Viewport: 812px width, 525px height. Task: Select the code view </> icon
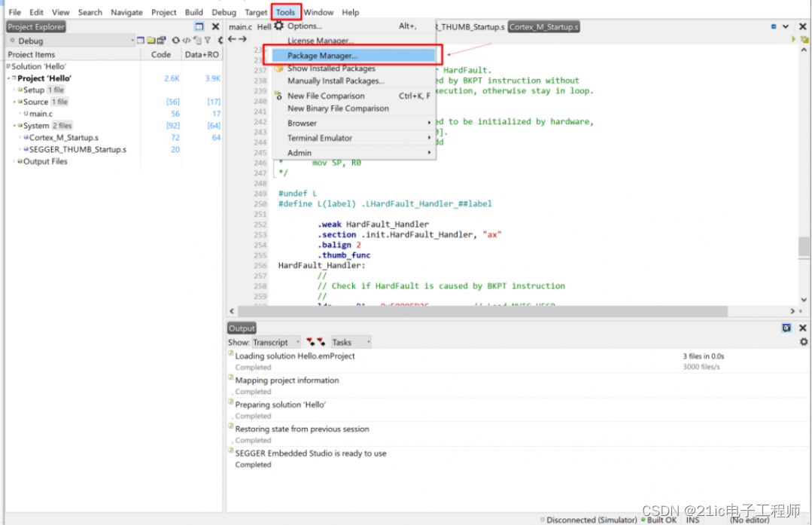pyautogui.click(x=186, y=40)
